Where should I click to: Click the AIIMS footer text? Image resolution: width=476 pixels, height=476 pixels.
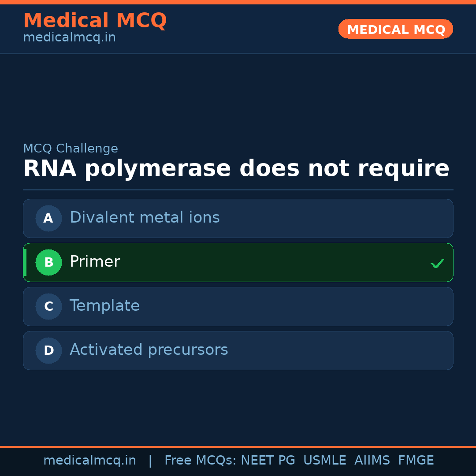372,461
